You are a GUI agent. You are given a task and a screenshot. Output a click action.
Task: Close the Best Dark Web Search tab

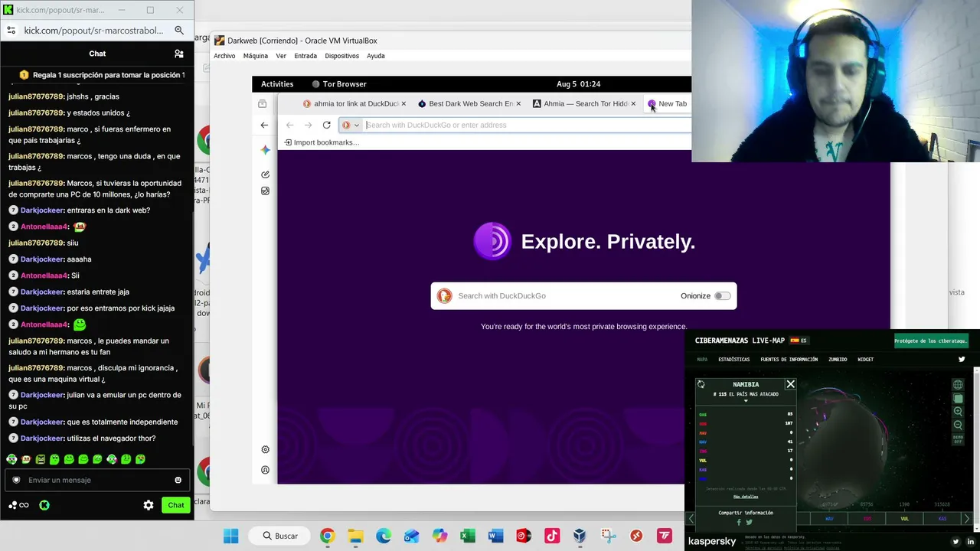[x=518, y=103]
